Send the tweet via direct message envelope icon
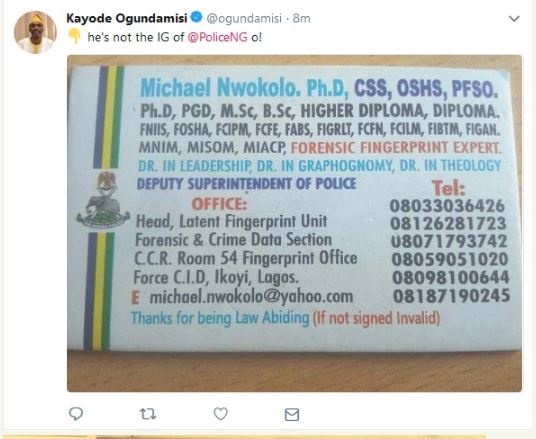Screen dimensions: 536x439 (x=292, y=414)
